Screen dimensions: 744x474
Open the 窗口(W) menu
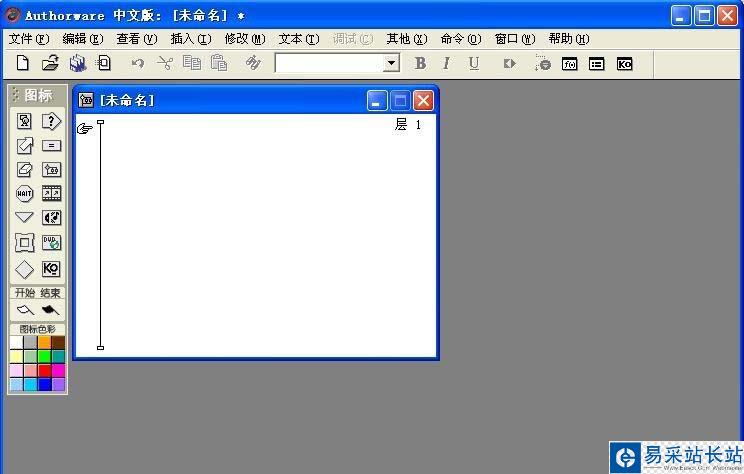(x=515, y=39)
